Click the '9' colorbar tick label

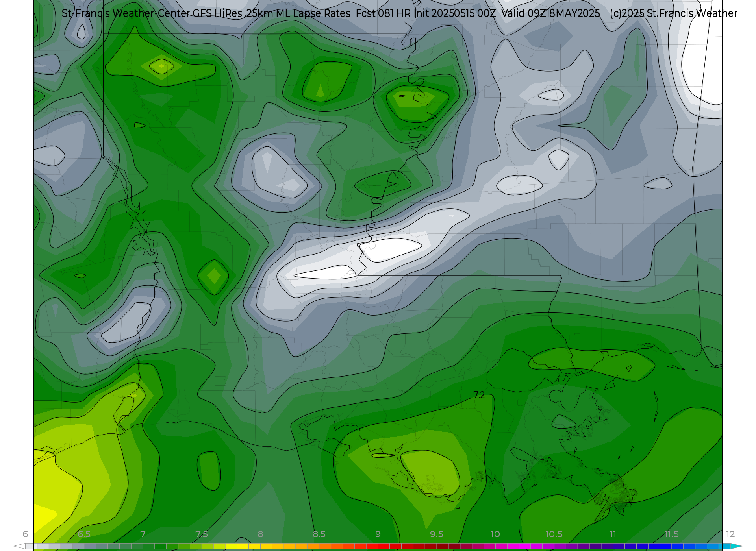378,534
